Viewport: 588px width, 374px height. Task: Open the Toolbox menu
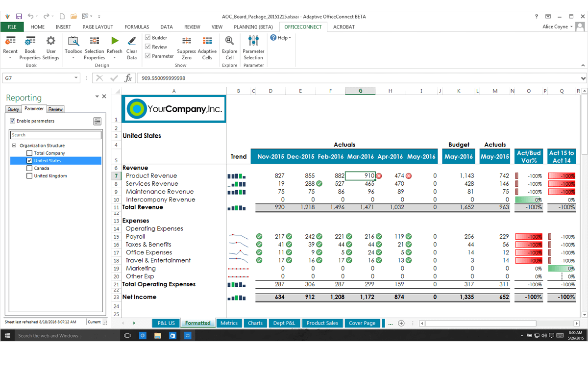tap(73, 48)
